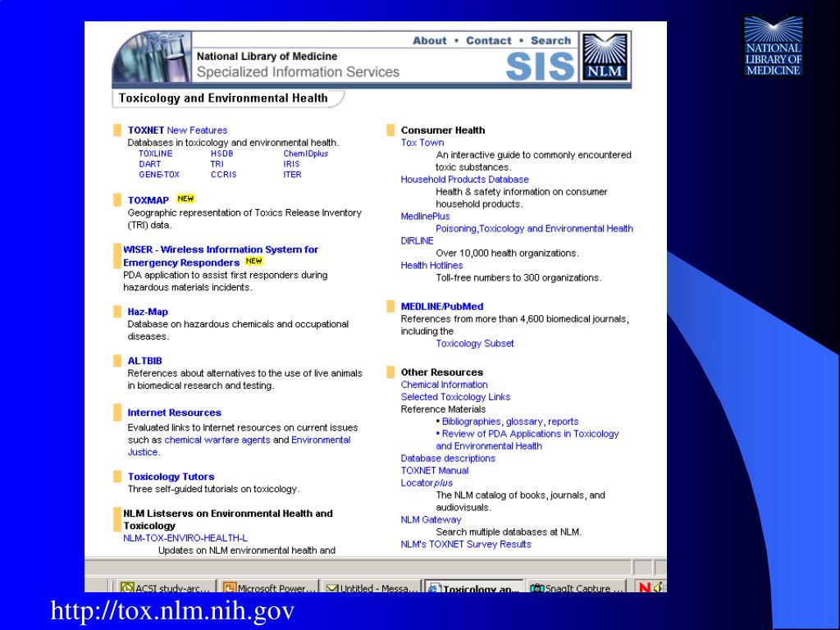Select Toxicology and Environmental taskbar window
This screenshot has height=630, width=840.
point(474,587)
